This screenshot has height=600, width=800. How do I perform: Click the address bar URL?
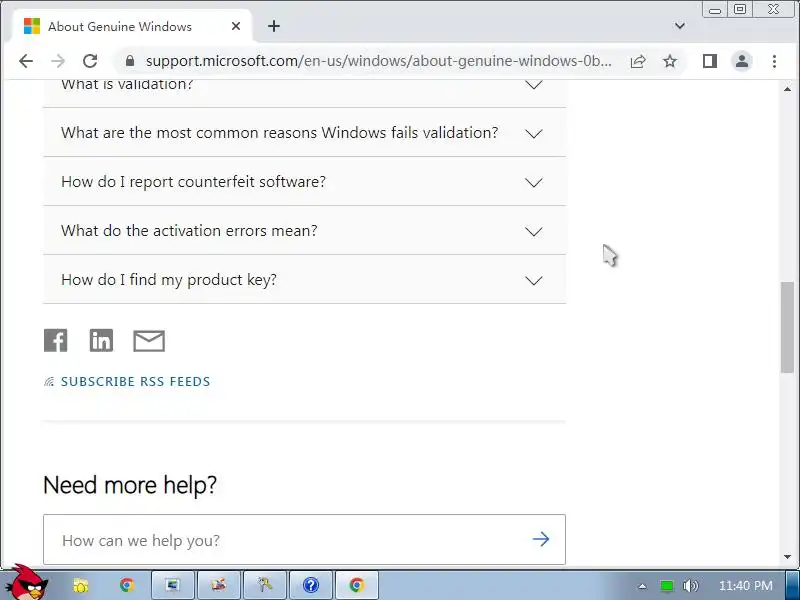(x=379, y=61)
